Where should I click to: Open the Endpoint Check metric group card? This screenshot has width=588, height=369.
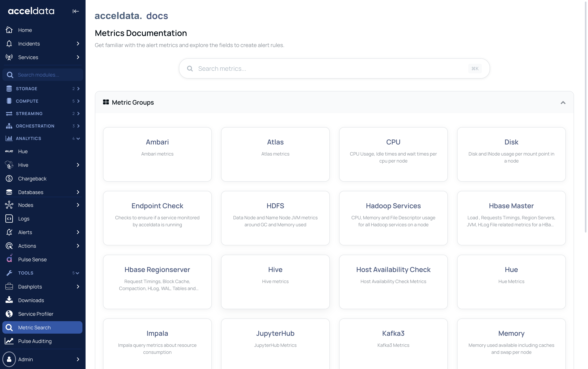157,218
